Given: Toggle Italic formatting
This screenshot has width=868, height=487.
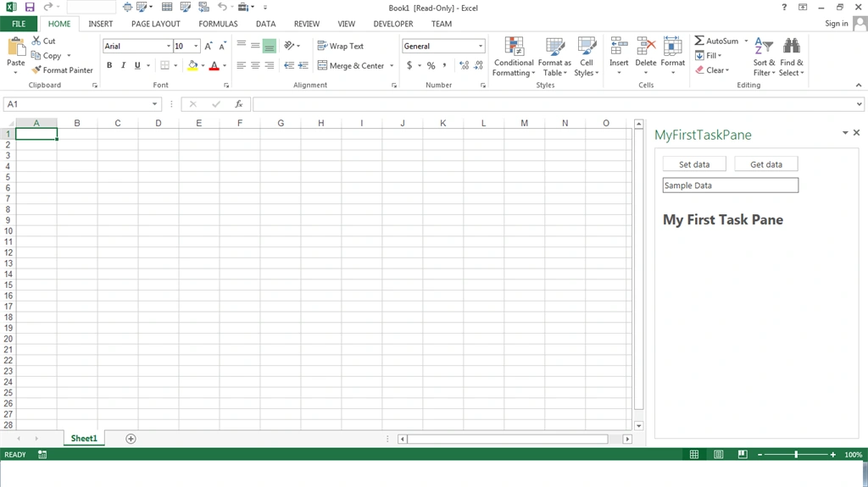Looking at the screenshot, I should [x=124, y=65].
